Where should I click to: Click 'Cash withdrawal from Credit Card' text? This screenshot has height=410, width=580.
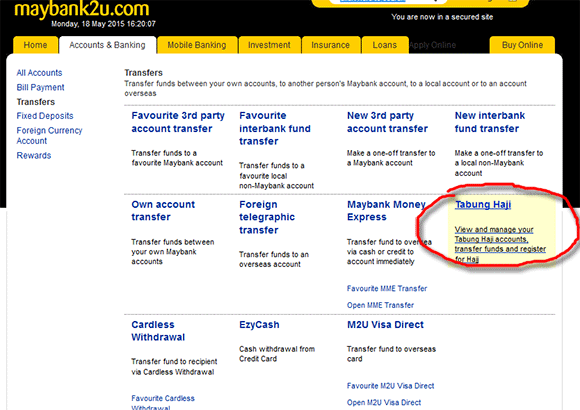click(x=277, y=354)
